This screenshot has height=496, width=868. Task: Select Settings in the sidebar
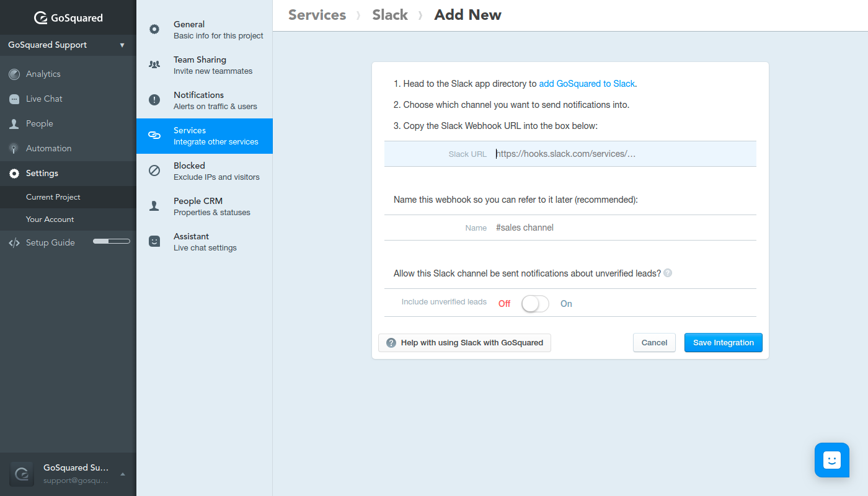[x=68, y=174]
